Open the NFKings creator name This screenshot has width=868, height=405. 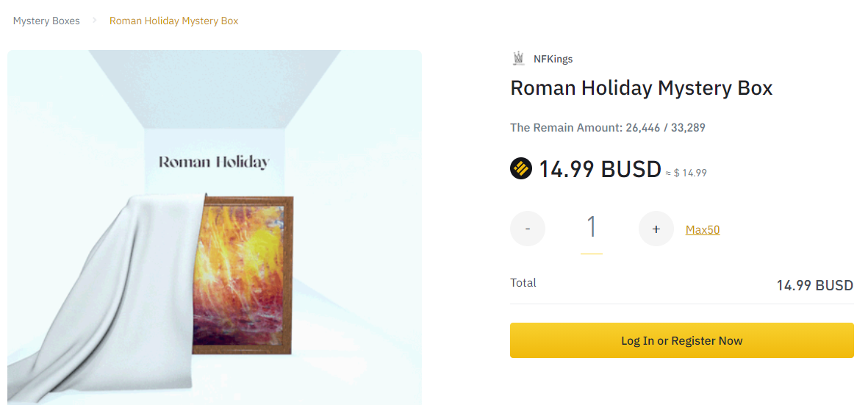[553, 59]
